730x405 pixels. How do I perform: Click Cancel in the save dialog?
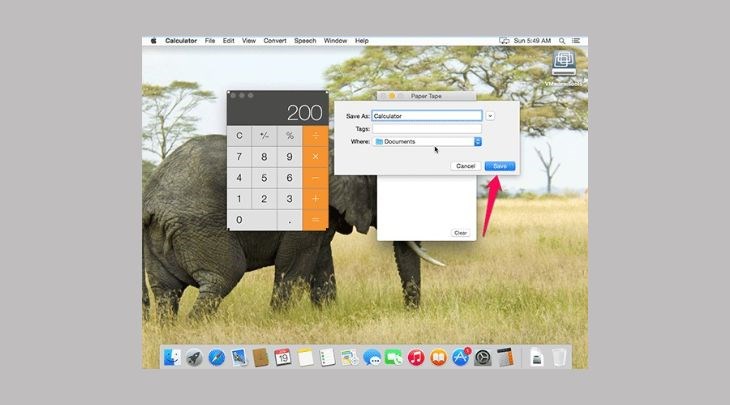pos(466,166)
